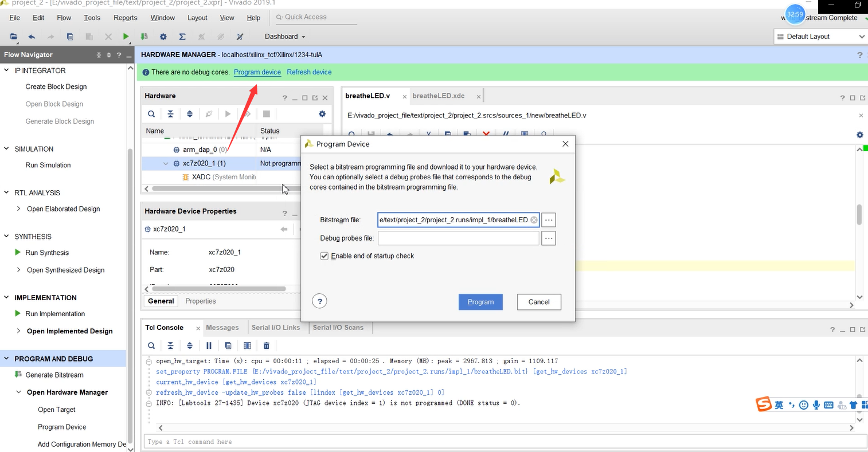Open Hardware panel settings gear
868x452 pixels.
tap(322, 114)
